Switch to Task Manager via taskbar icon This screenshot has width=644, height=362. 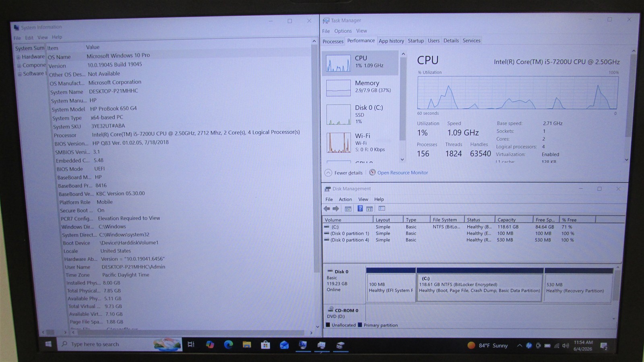[x=321, y=346]
